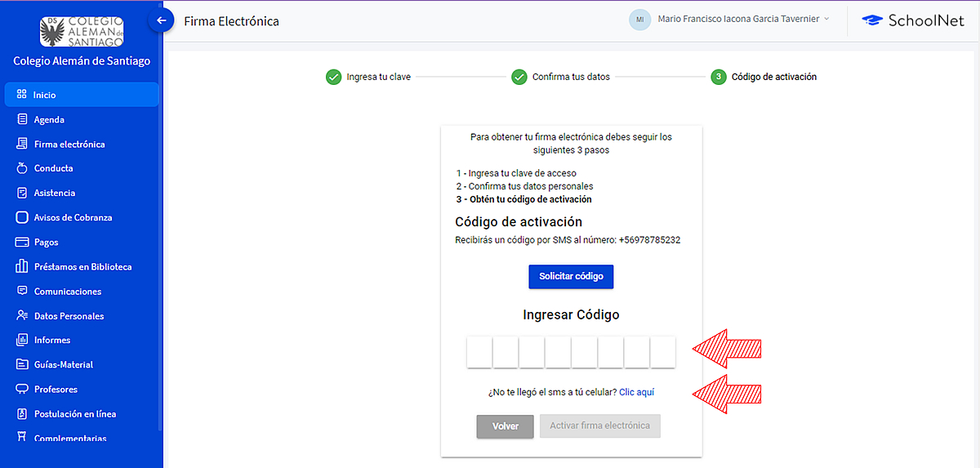This screenshot has width=980, height=468.
Task: Click step 'Ingresa tu clave' in stepper
Action: pos(368,77)
